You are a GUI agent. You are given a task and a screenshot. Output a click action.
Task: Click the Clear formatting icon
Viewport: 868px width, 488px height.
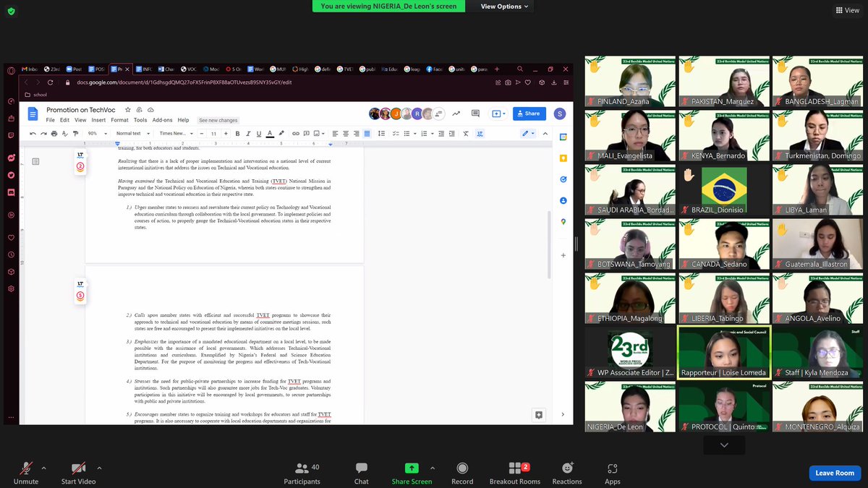coord(466,133)
